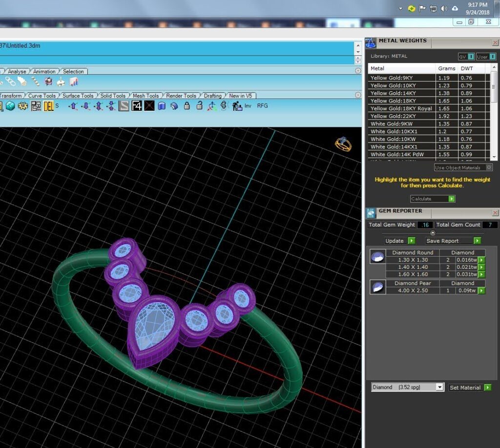This screenshot has height=448, width=500.
Task: Click the F4 icon in toolbar
Action: click(x=137, y=105)
